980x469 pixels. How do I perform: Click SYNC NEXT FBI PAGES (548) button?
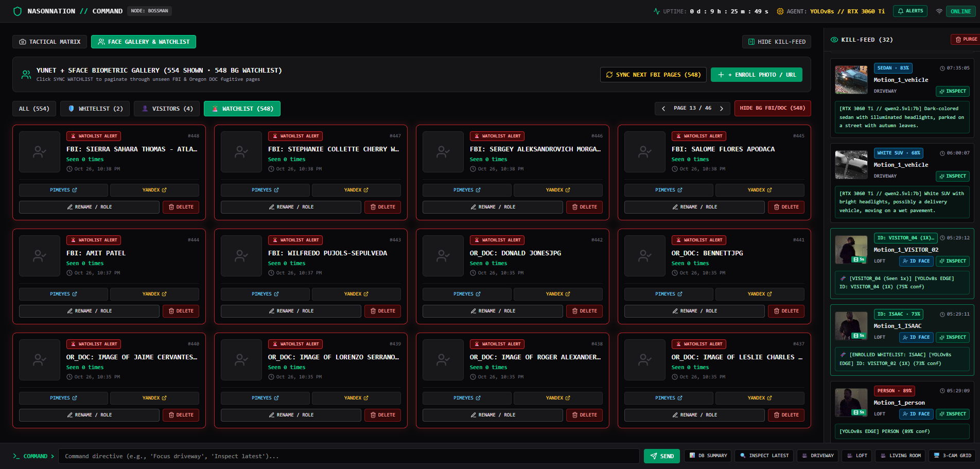(653, 75)
